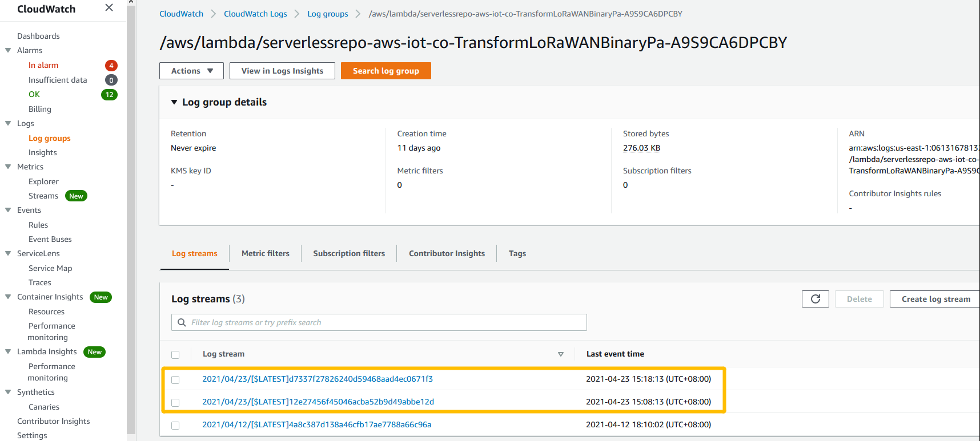
Task: Open Billing alarms in the sidebar
Action: [40, 109]
